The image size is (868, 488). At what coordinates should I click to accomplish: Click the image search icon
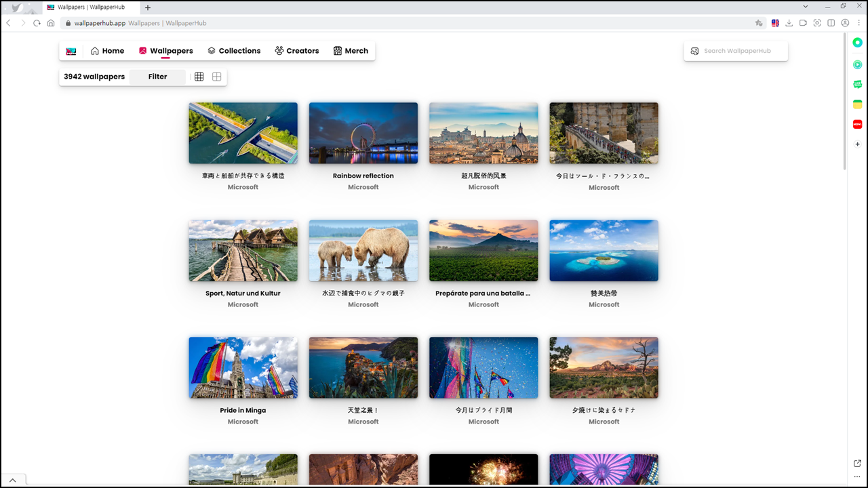(x=694, y=51)
